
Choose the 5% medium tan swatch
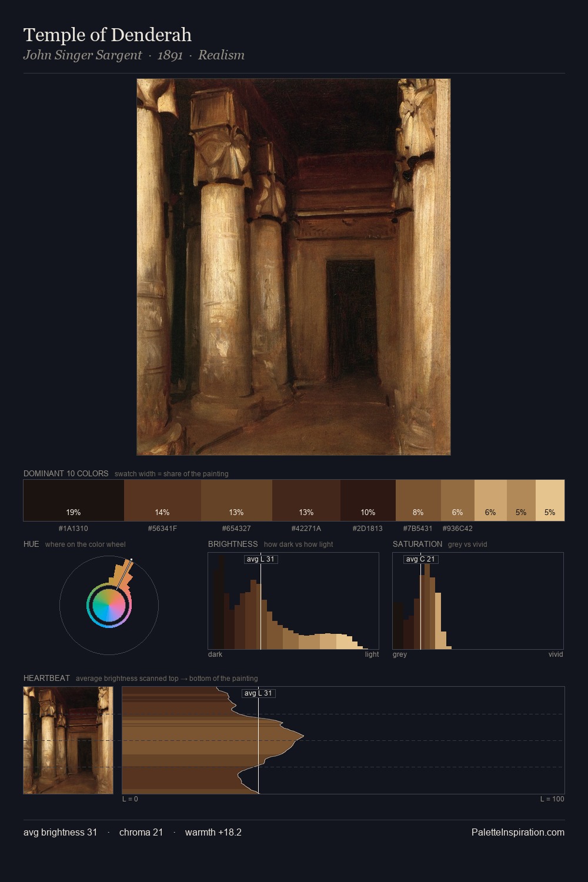[x=521, y=500]
